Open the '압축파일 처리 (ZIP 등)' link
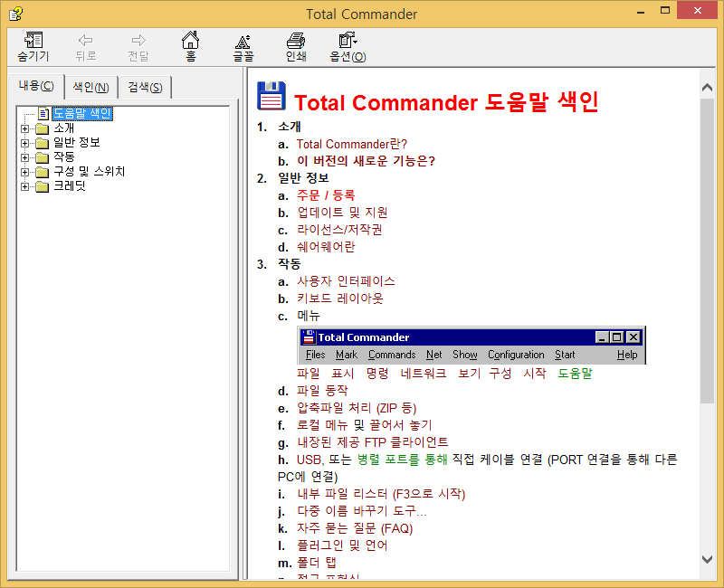This screenshot has height=588, width=724. click(357, 408)
